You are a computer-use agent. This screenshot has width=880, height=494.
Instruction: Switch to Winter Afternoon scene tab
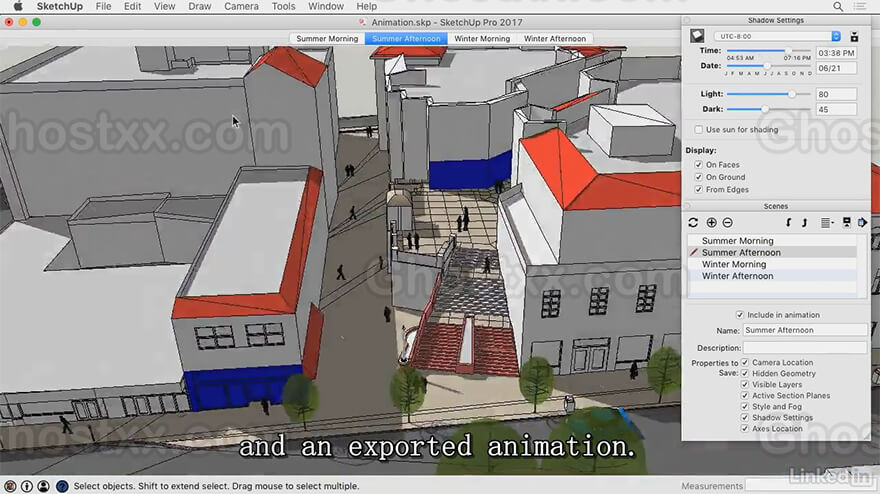[x=554, y=39]
